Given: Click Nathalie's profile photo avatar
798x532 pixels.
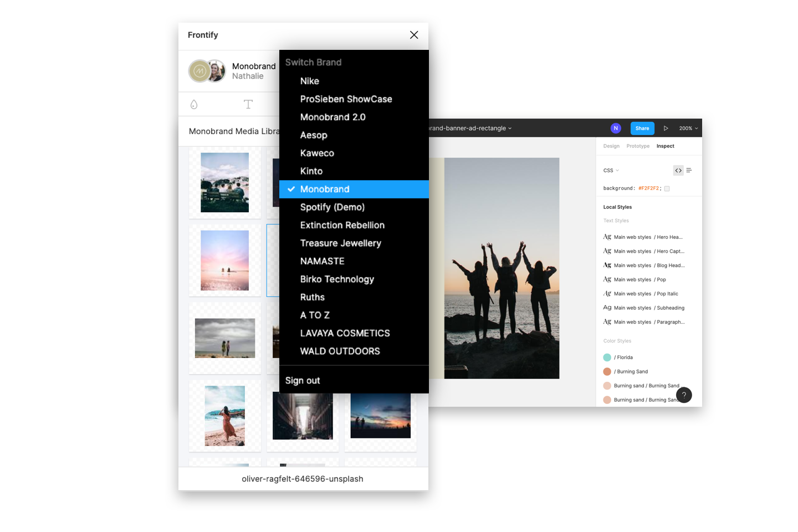Looking at the screenshot, I should [217, 71].
